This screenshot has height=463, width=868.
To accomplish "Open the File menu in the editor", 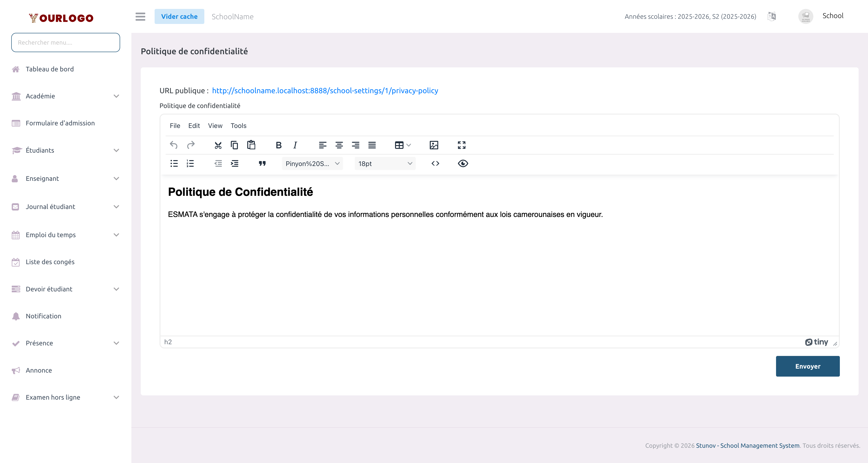I will [175, 125].
